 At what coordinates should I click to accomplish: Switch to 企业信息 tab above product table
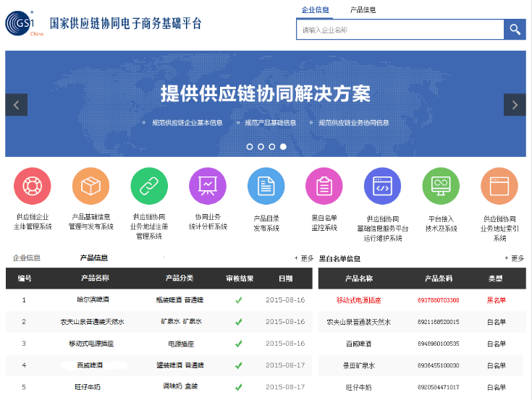[27, 258]
